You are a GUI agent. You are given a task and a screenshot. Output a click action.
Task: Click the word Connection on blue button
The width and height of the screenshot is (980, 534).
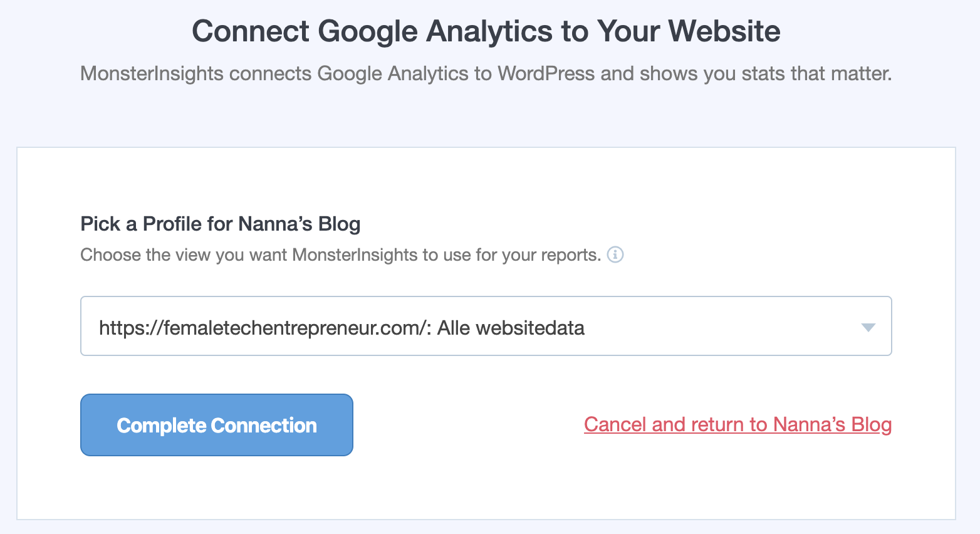tap(264, 426)
